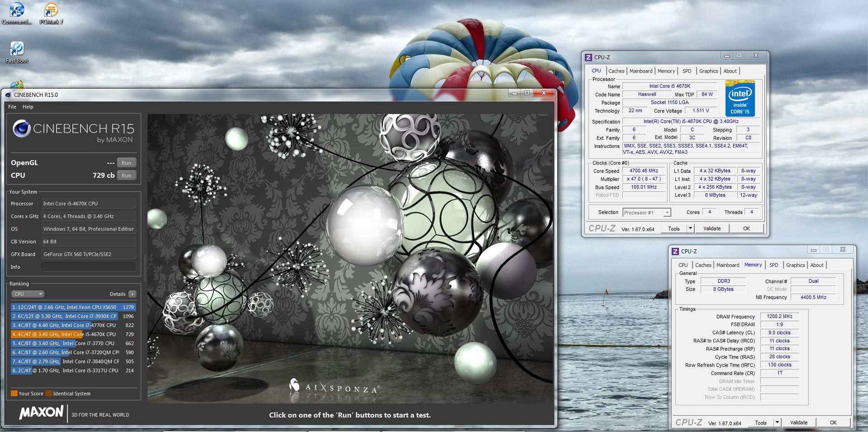
Task: Switch to Mainboard tab in upper CPU-Z
Action: [641, 71]
